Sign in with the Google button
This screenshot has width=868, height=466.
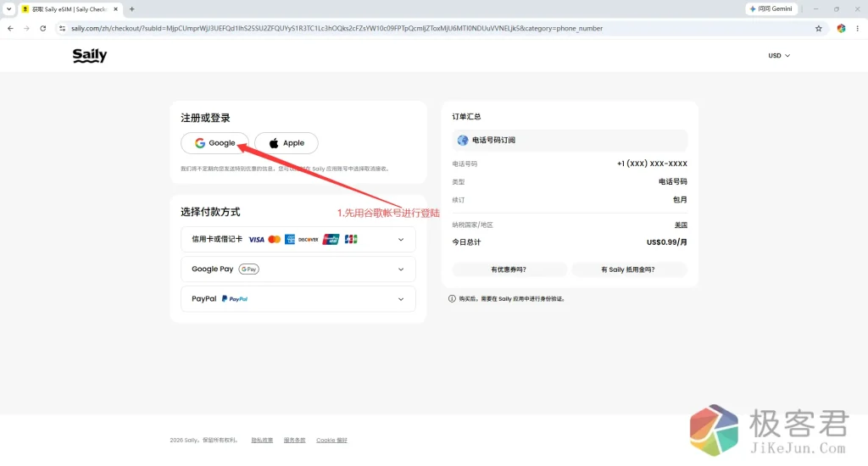pyautogui.click(x=214, y=143)
